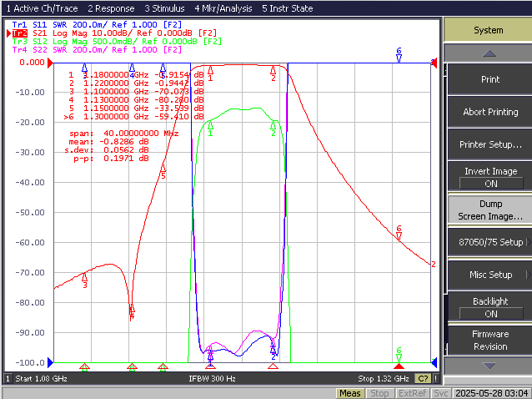This screenshot has height=399, width=532.
Task: Click the red reference level triangle at 0.000
Action: [50, 63]
